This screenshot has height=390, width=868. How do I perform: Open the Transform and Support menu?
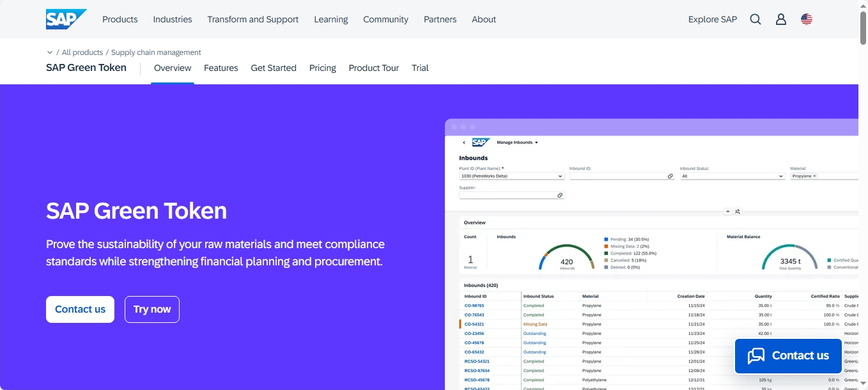(x=253, y=19)
